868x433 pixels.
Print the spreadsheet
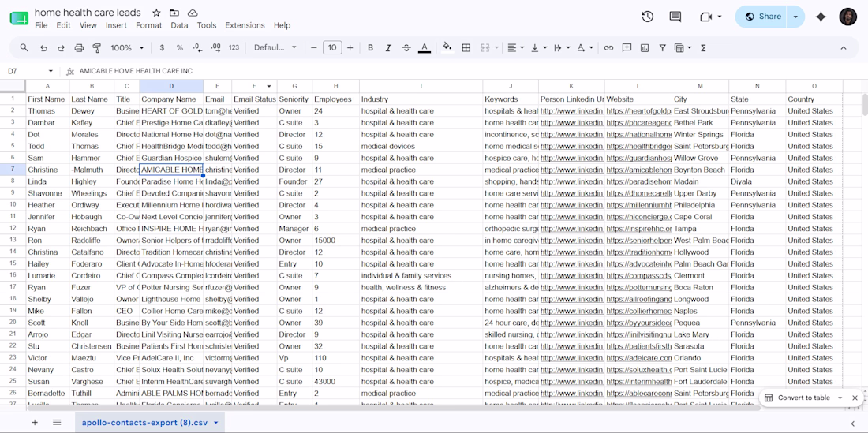tap(79, 48)
